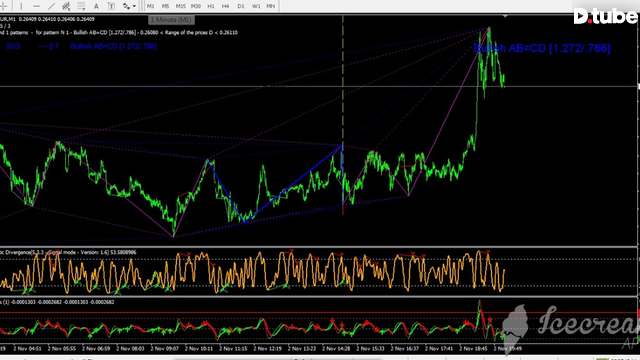Select the text label tool

pyautogui.click(x=111, y=6)
